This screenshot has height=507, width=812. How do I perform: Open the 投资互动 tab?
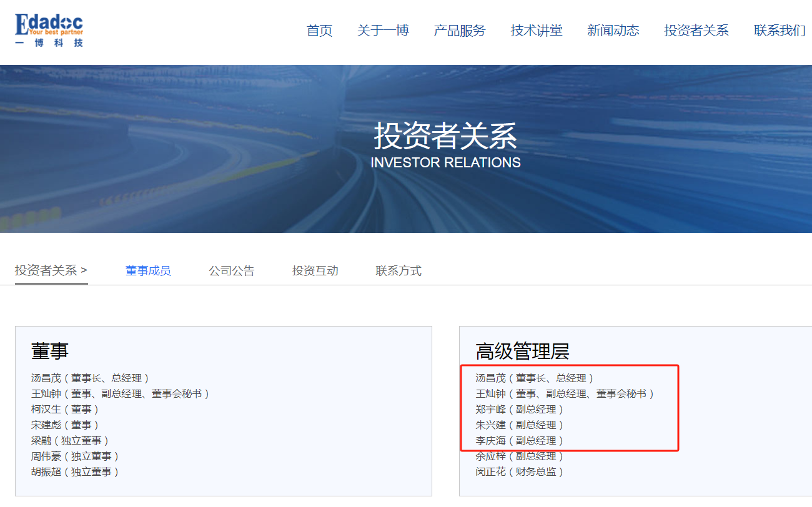click(315, 271)
